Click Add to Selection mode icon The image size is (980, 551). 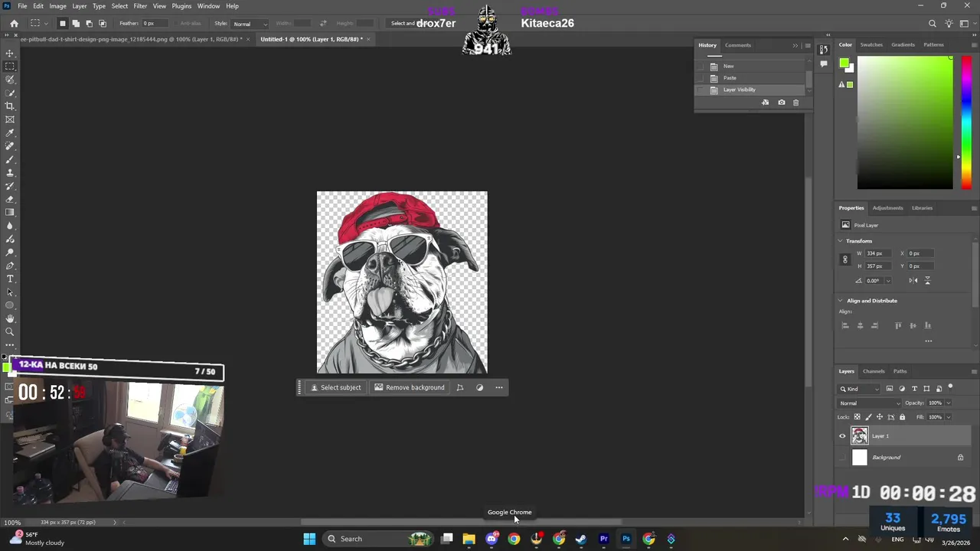(76, 24)
